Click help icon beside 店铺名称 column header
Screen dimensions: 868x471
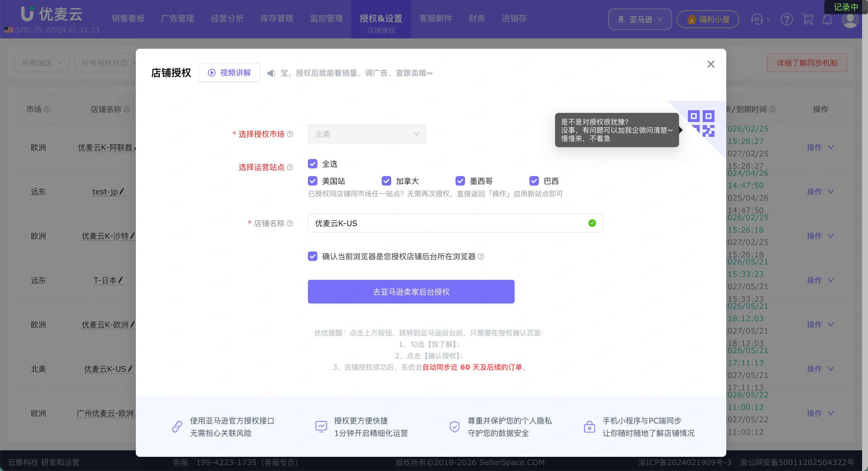[127, 109]
